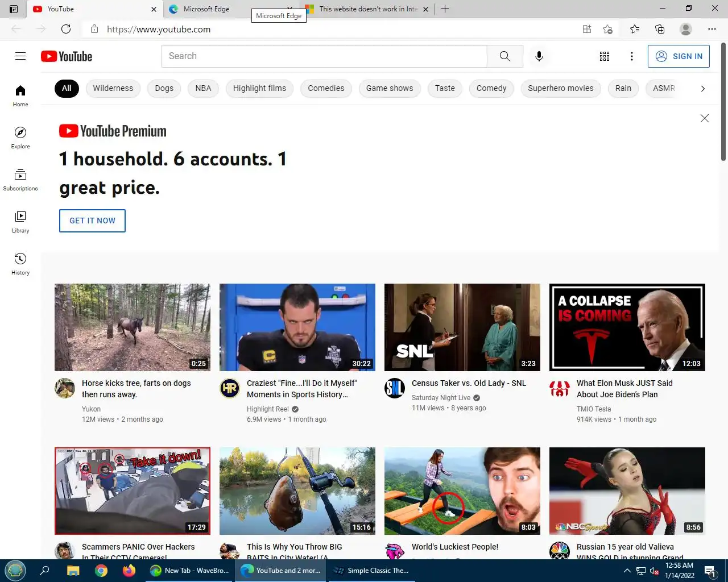Screen dimensions: 728x582
Task: Open YouTube settings three-dot menu
Action: (632, 56)
